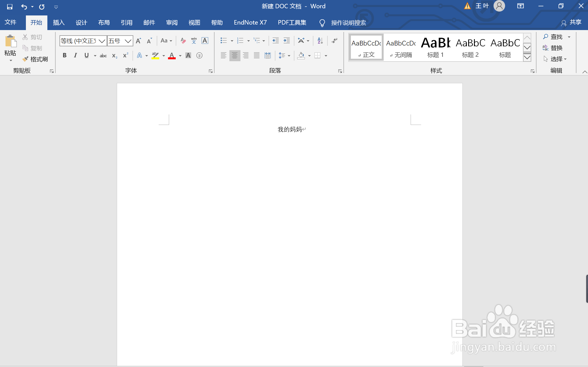Click the bullet list icon
Image resolution: width=588 pixels, height=367 pixels.
click(x=223, y=41)
